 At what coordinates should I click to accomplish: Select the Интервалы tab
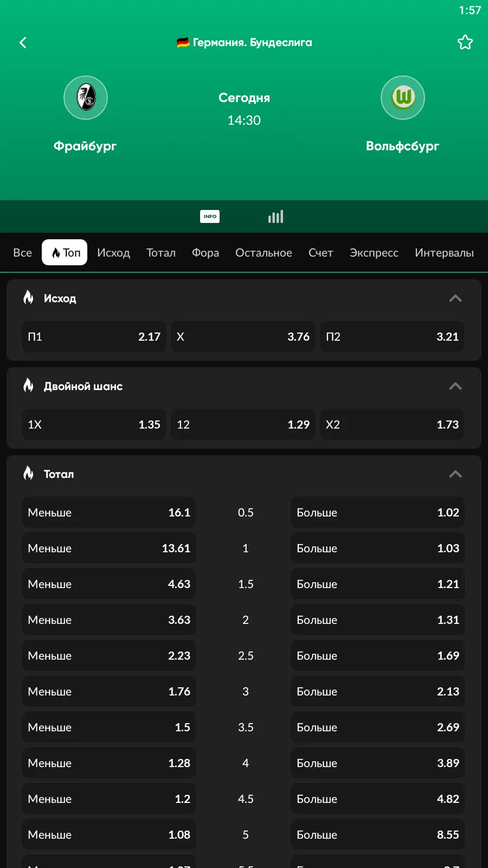[x=444, y=253]
